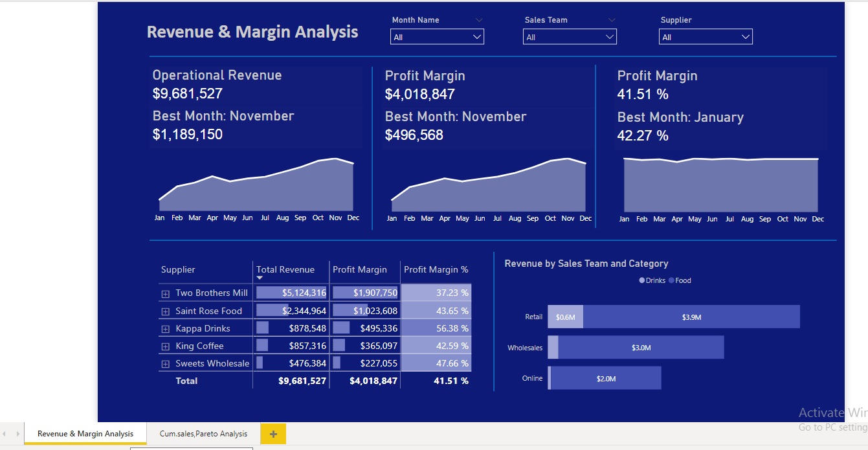Click the plus icon to add a new report page

[x=273, y=434]
